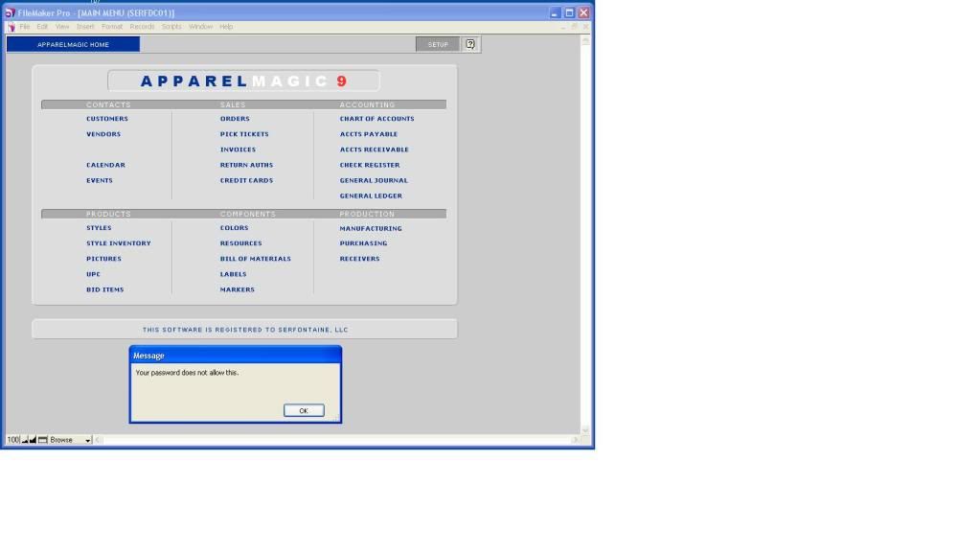Close the FileMaker Pro window
This screenshot has height=554, width=980.
click(x=583, y=12)
